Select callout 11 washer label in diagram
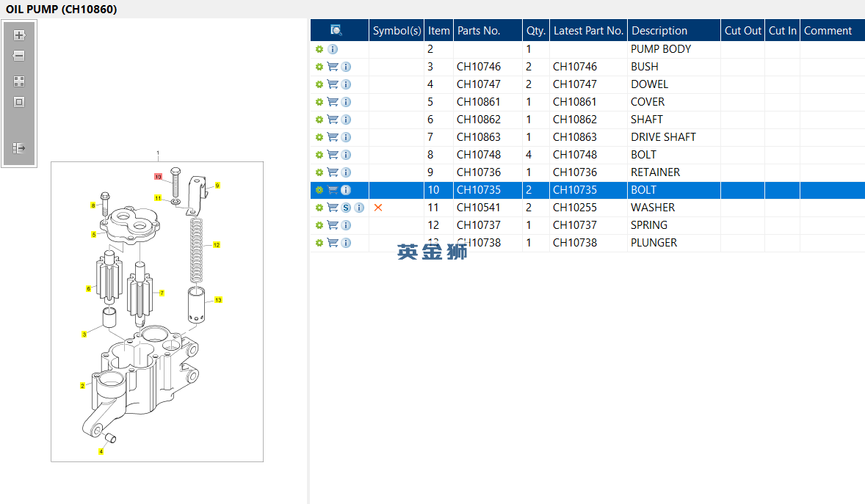Image resolution: width=865 pixels, height=504 pixels. pyautogui.click(x=158, y=198)
